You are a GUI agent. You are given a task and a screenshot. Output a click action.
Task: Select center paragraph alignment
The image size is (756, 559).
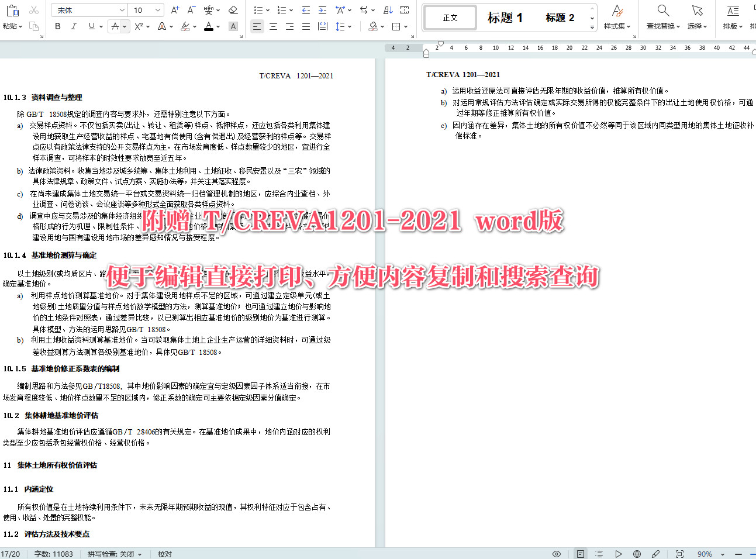273,26
